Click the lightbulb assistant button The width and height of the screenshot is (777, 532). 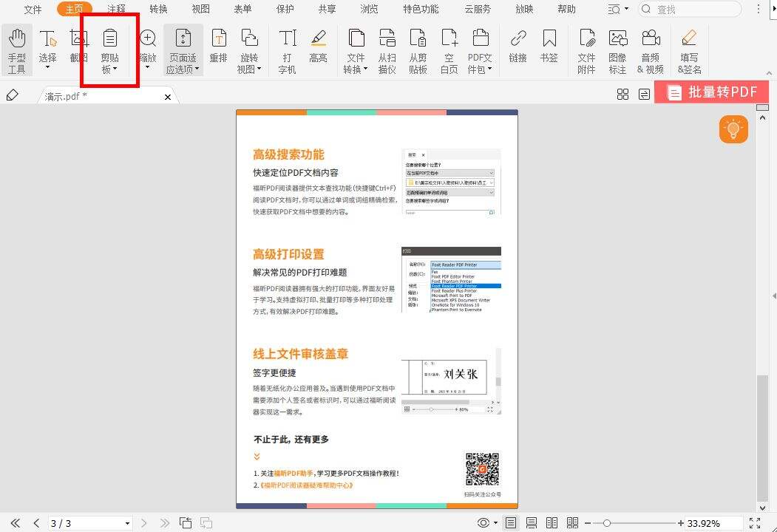(x=733, y=129)
